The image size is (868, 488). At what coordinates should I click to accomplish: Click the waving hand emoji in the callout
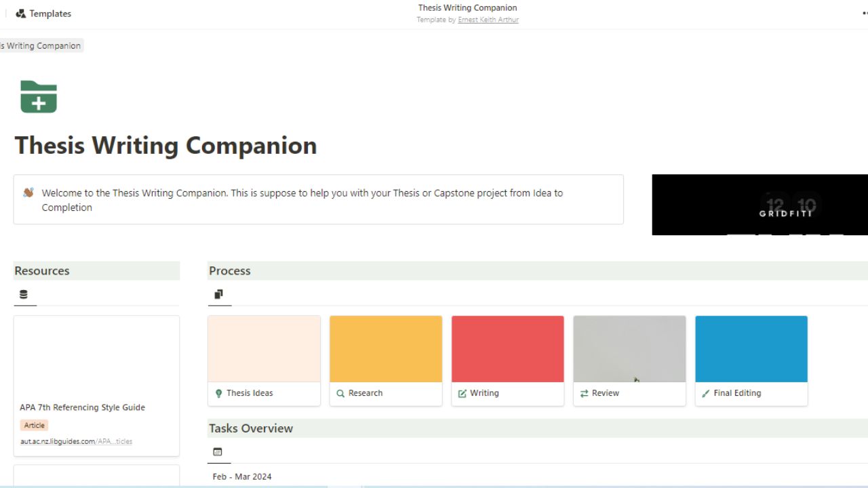point(28,192)
